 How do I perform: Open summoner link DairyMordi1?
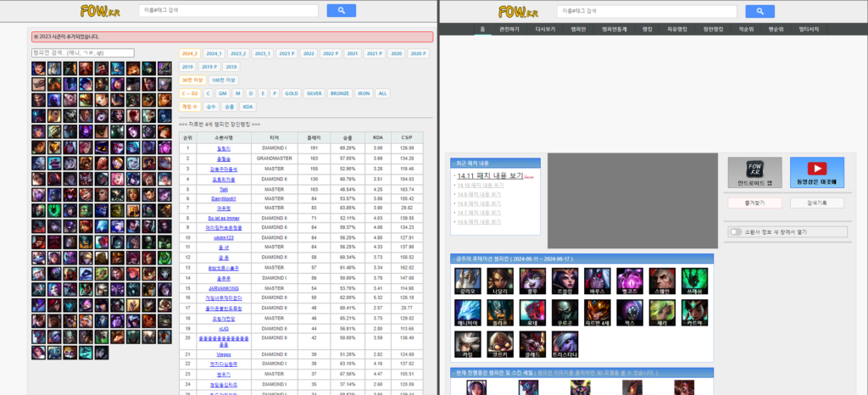coord(223,198)
